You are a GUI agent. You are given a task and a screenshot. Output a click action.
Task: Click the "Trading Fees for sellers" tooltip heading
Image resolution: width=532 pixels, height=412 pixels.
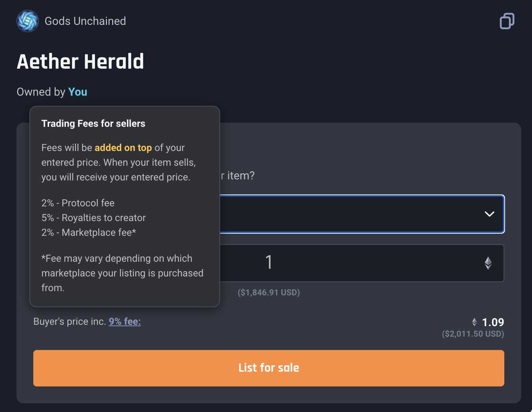pos(93,124)
